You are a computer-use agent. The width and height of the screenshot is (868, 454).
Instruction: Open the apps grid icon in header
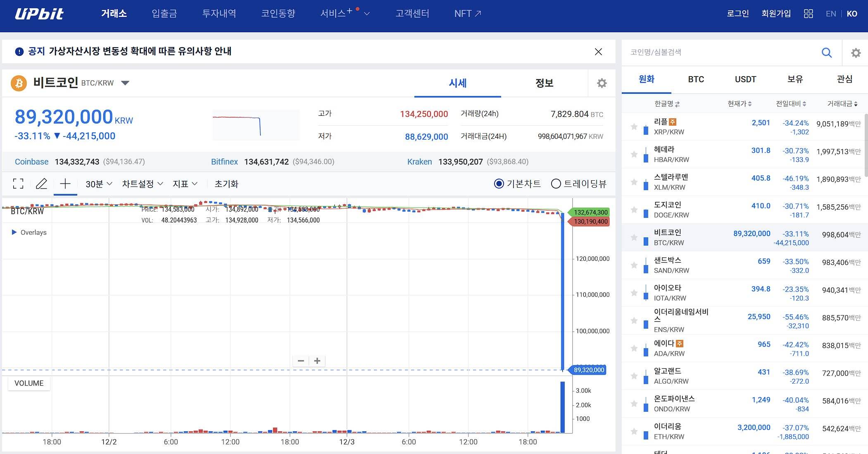click(809, 14)
